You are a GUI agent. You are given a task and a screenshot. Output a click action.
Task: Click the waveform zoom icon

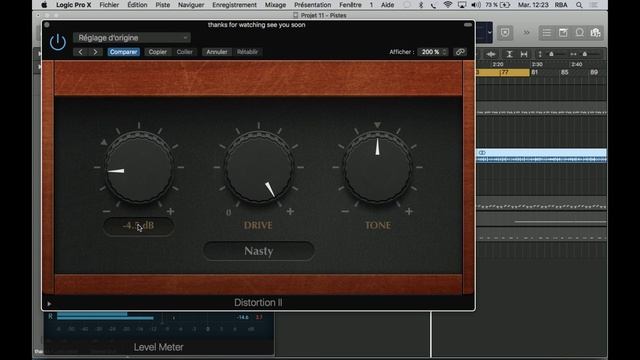(491, 54)
